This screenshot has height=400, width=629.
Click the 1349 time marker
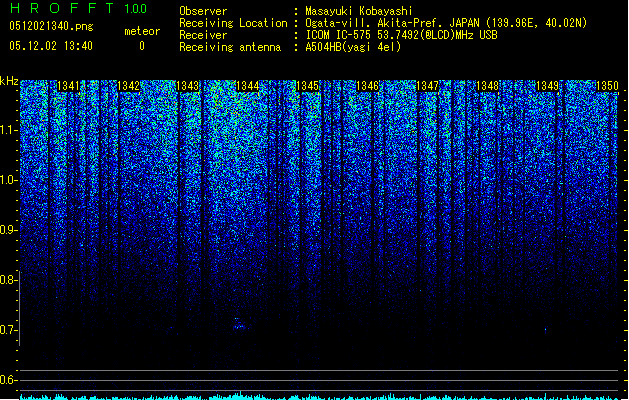pos(548,86)
